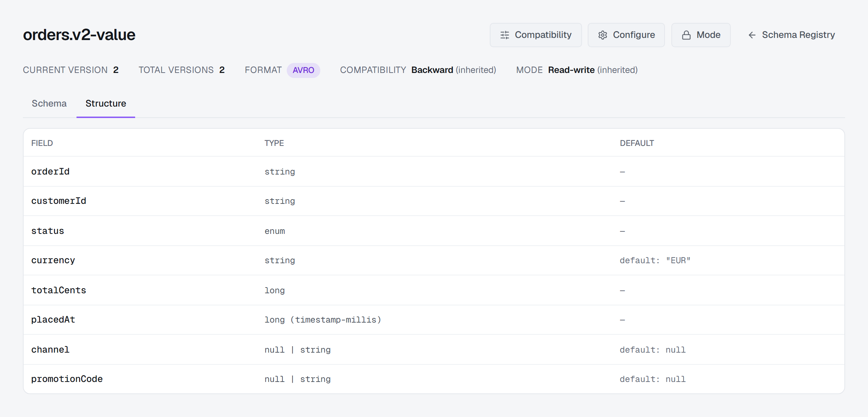Click the Read-write mode value
Screen dimensions: 868x417
pos(571,70)
